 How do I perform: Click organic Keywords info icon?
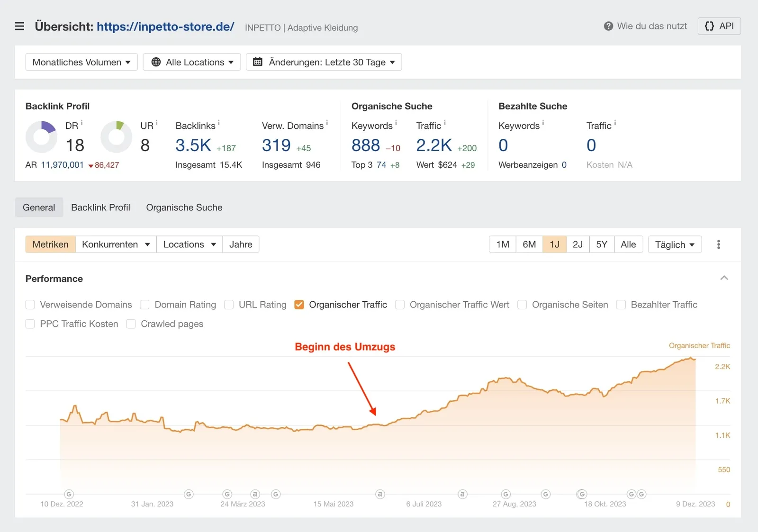tap(396, 123)
